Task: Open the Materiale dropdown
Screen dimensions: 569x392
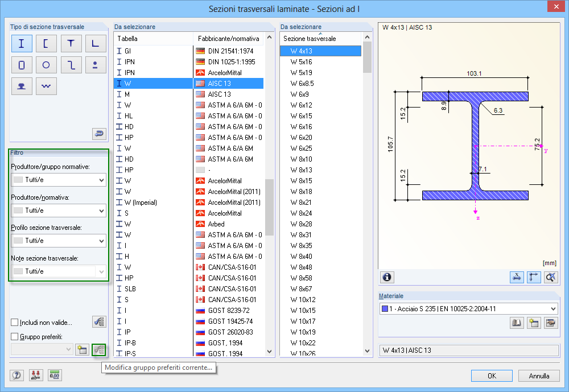Action: click(x=468, y=309)
